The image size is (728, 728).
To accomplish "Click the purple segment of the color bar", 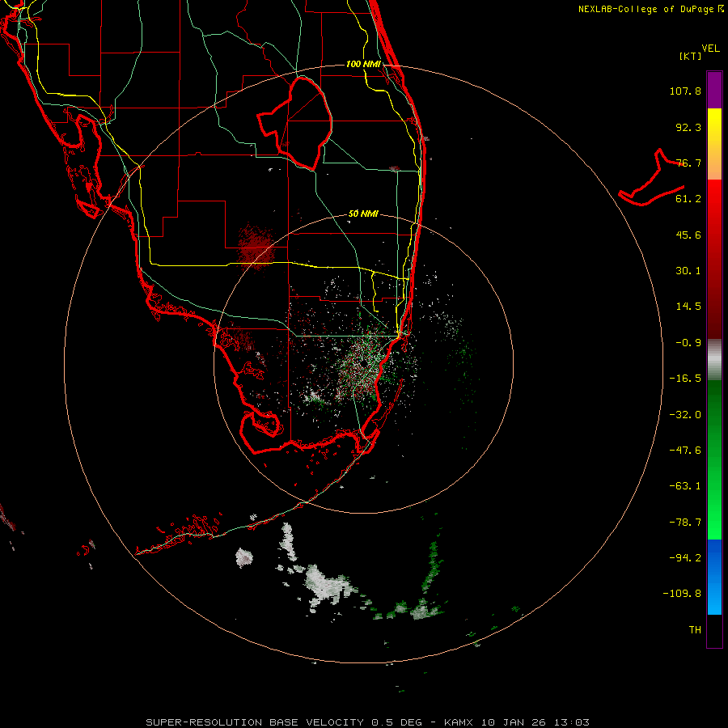I will (x=714, y=90).
